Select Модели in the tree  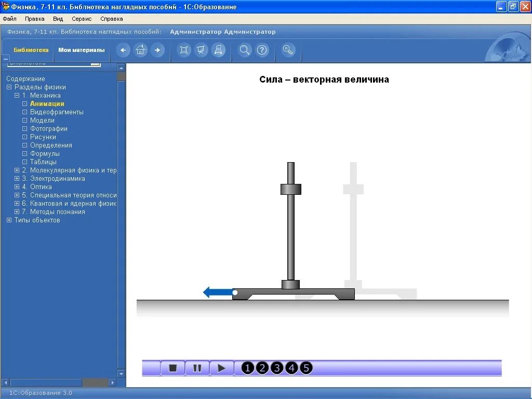click(x=42, y=121)
